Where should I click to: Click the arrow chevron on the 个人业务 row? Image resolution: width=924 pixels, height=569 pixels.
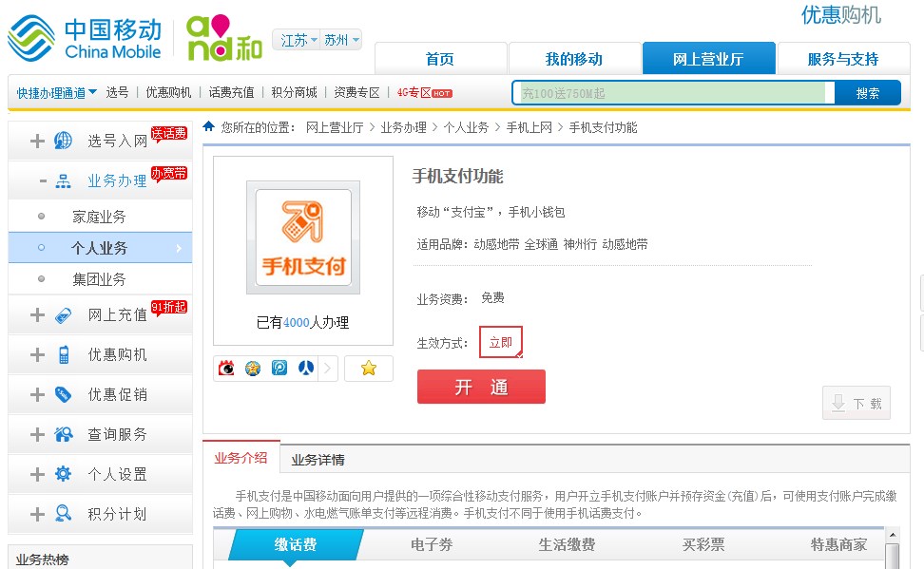[179, 249]
